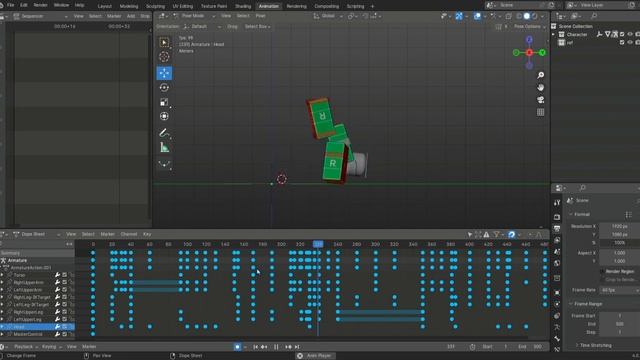Activate the Rotate tool
The height and width of the screenshot is (360, 640).
click(164, 88)
